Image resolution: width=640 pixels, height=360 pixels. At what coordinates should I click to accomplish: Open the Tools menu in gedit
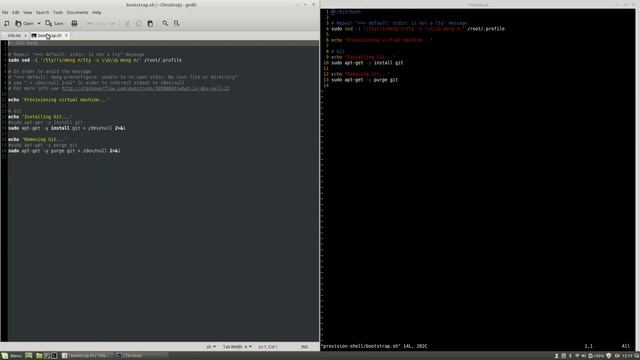point(58,12)
